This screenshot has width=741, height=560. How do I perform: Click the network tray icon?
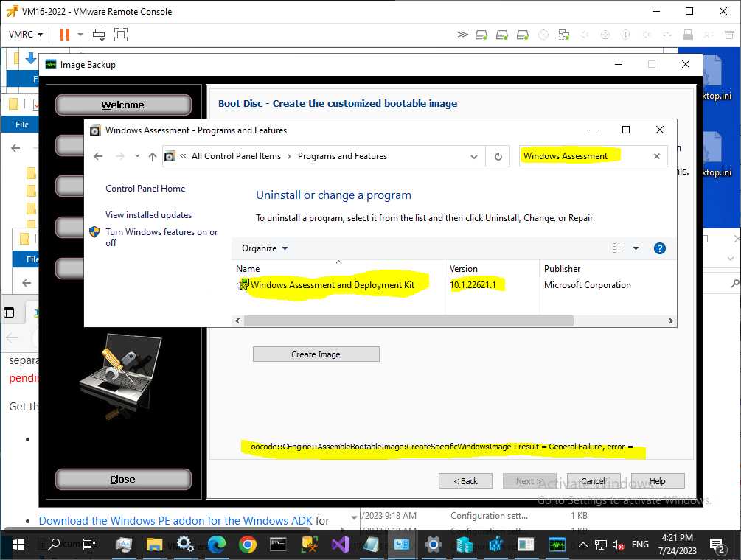(x=601, y=545)
